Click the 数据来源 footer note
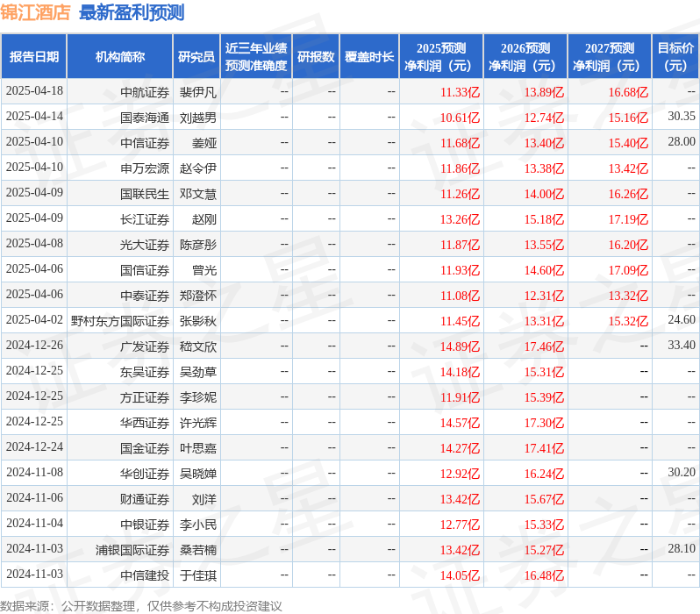 [x=141, y=606]
